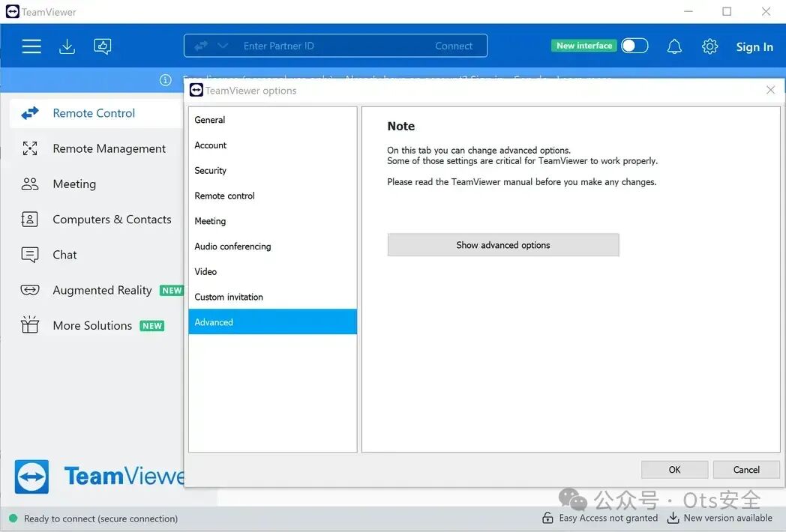Click the New version download icon

point(673,518)
